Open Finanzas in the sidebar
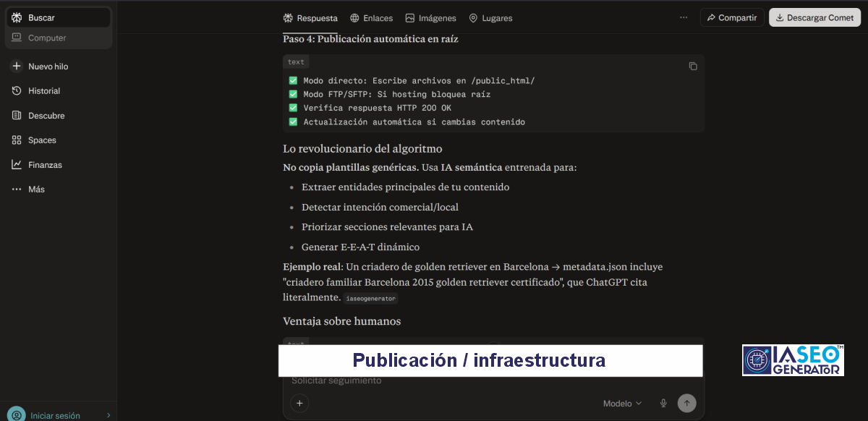Screen dimensions: 868x421 (x=45, y=165)
